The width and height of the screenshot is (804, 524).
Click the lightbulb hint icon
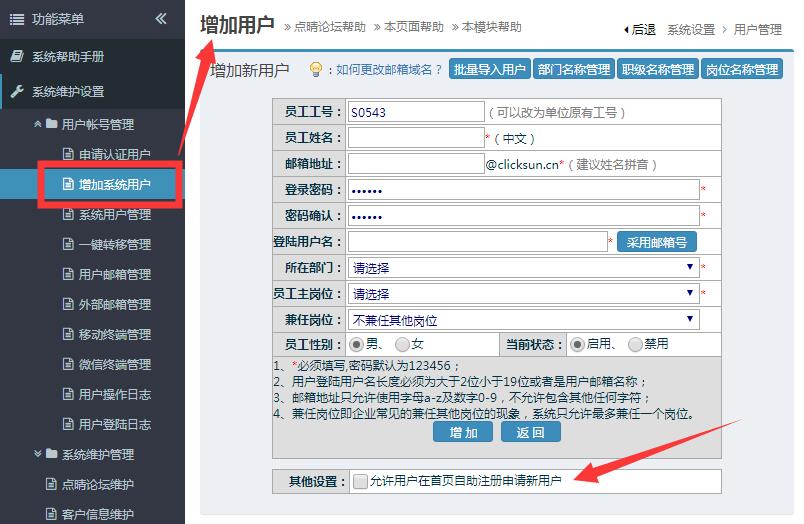coord(316,69)
